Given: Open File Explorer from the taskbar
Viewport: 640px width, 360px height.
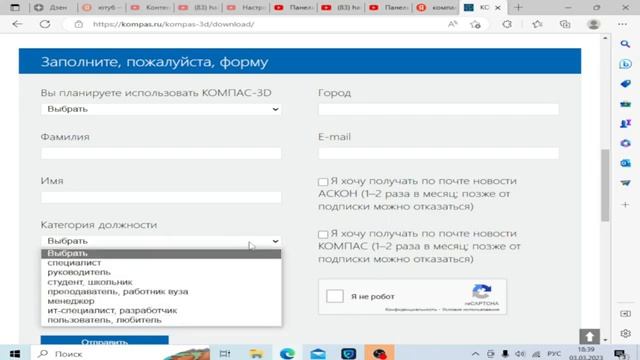Looking at the screenshot, I should [256, 353].
